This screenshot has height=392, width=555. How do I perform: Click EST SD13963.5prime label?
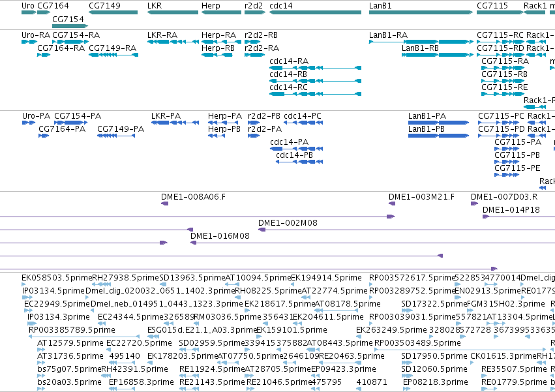click(x=192, y=278)
